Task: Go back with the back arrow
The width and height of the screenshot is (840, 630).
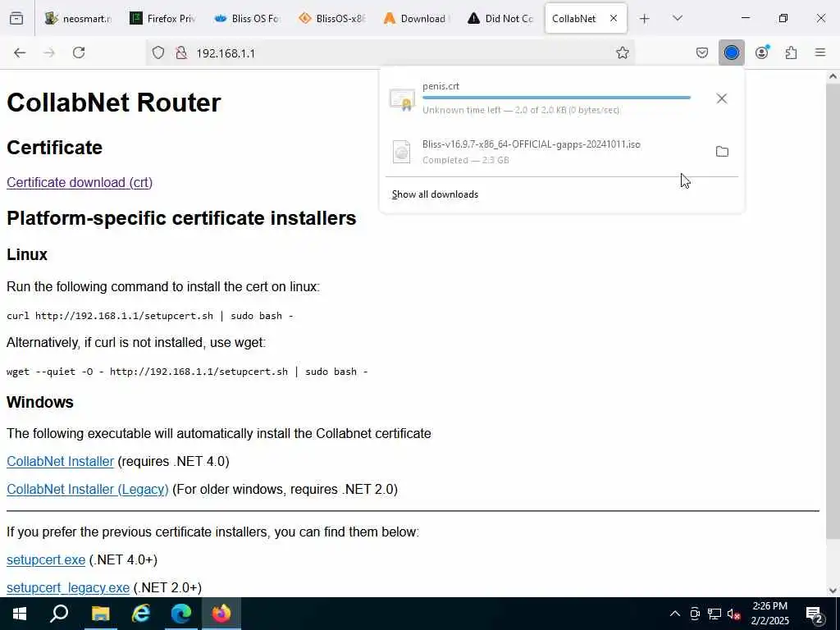Action: click(20, 52)
